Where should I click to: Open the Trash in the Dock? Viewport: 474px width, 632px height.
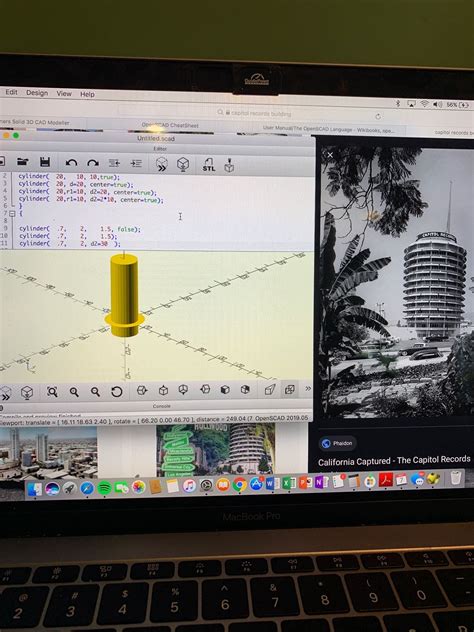[456, 478]
